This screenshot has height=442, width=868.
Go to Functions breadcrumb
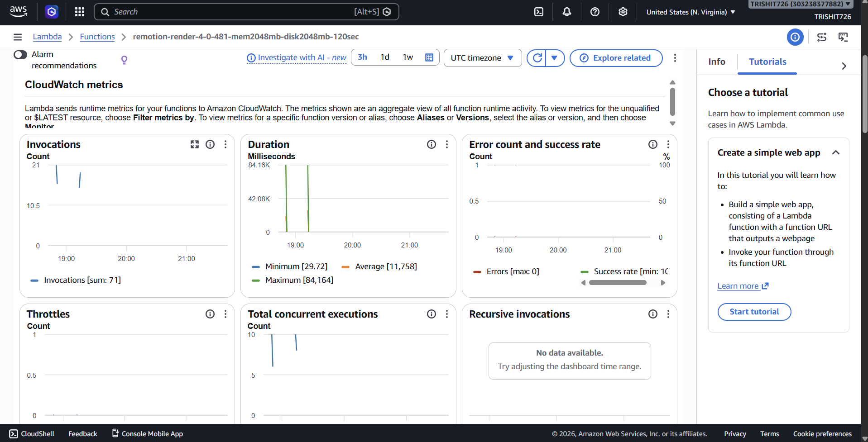point(97,37)
